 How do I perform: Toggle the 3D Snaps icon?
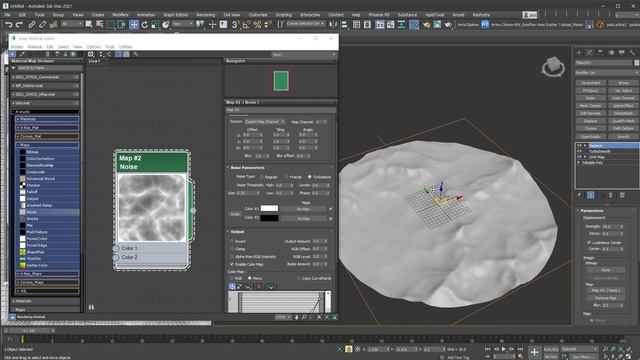point(236,25)
